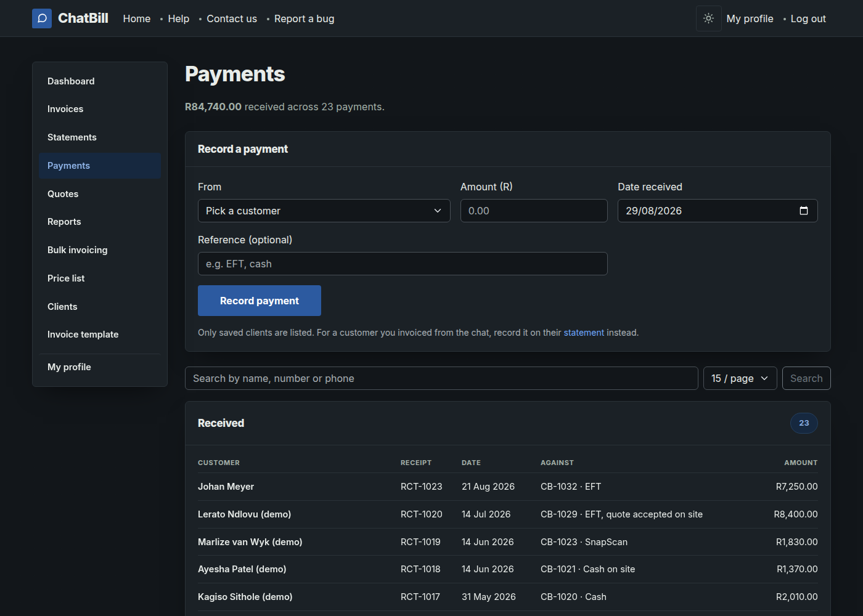Follow the statement link in the note
The image size is (863, 616).
coord(584,333)
